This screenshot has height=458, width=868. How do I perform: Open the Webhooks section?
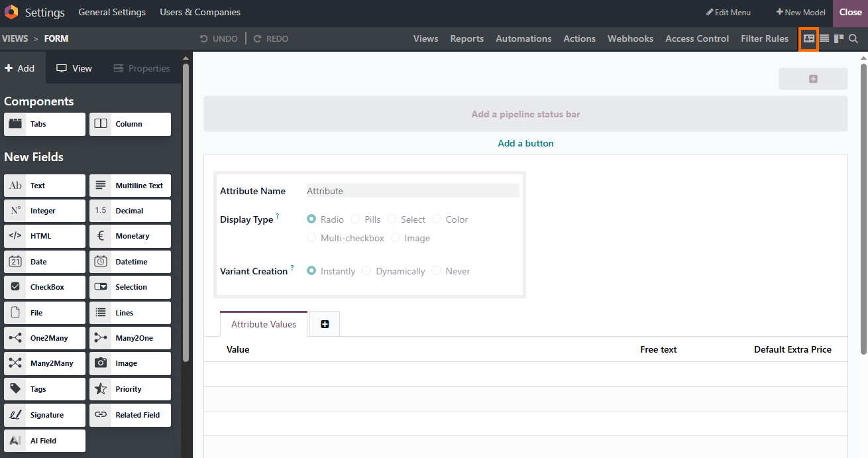(x=631, y=38)
